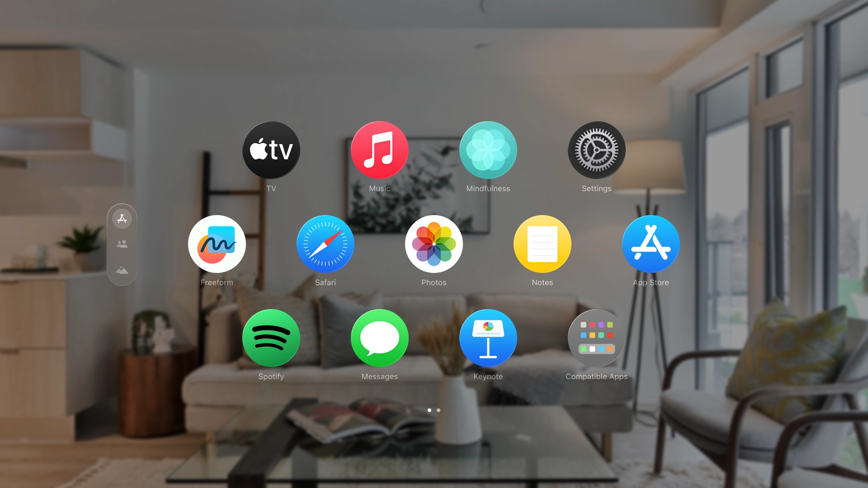Open Mindfulness app
The width and height of the screenshot is (868, 488).
[488, 150]
